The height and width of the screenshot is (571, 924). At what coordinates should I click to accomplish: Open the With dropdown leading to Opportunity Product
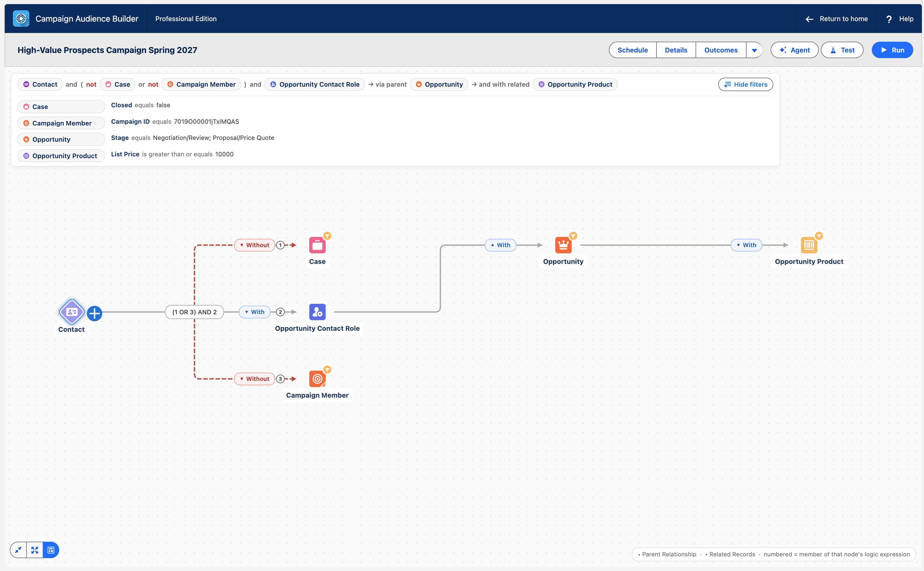tap(747, 245)
